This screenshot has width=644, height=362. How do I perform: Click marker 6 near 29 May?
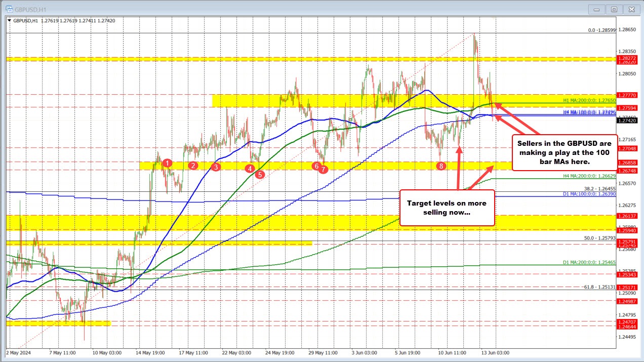pyautogui.click(x=316, y=166)
